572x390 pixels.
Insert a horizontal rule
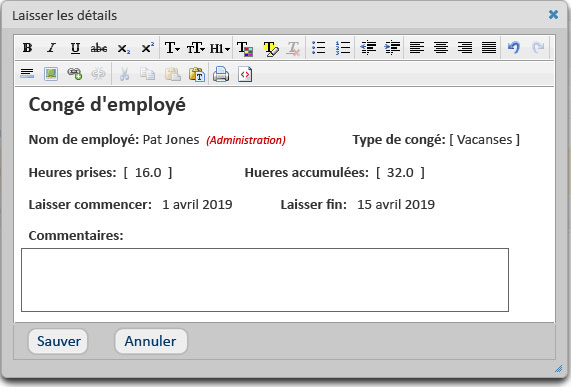pos(27,74)
